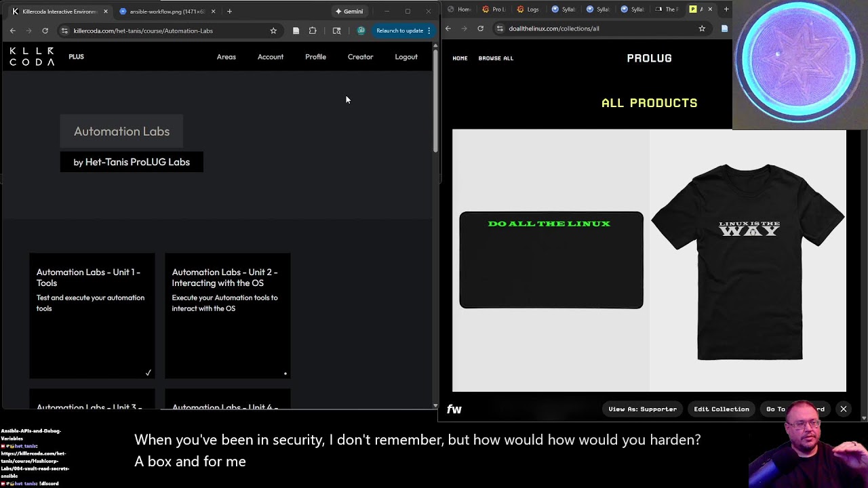
Task: Switch to the ansible-workflow.png tab
Action: coord(167,12)
